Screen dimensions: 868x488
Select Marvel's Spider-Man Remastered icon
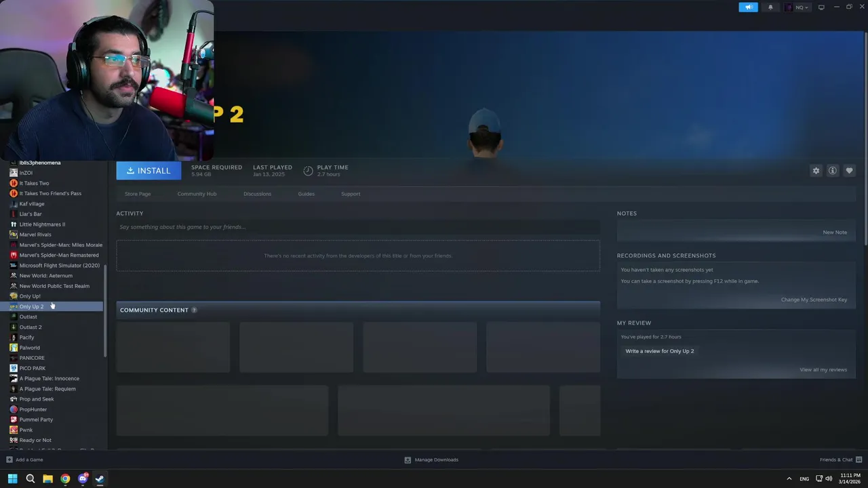point(14,255)
